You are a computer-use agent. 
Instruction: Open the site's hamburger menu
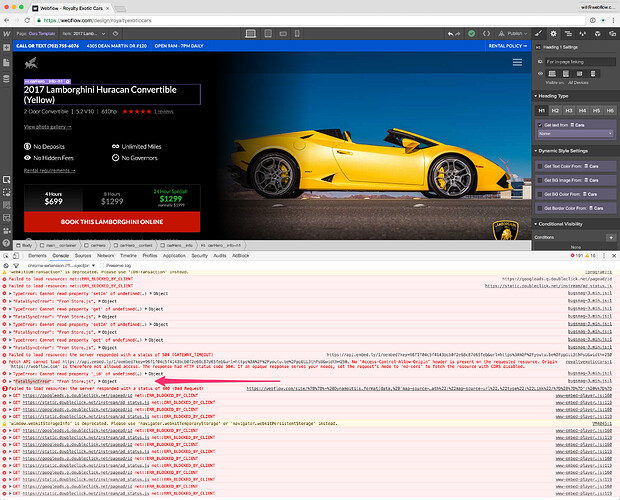pyautogui.click(x=517, y=62)
